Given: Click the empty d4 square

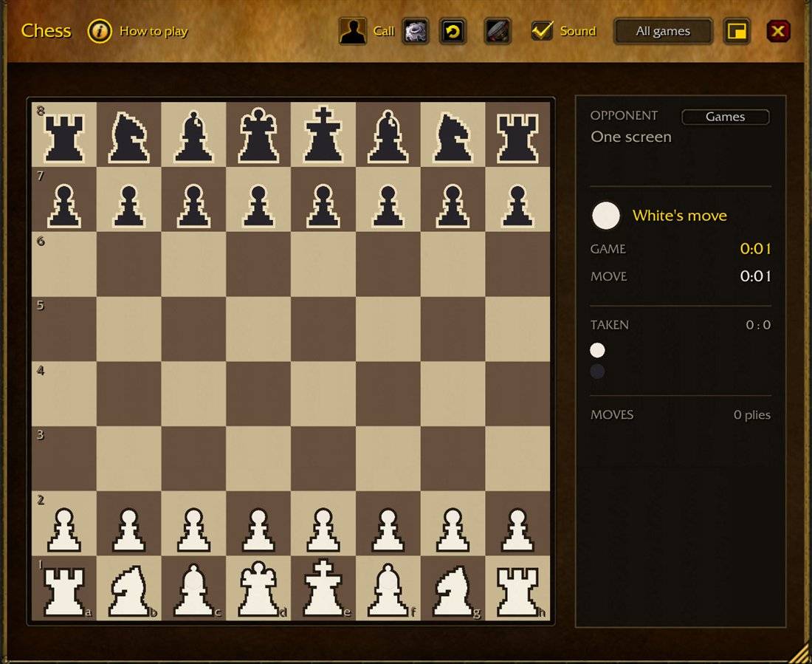Looking at the screenshot, I should (x=258, y=394).
